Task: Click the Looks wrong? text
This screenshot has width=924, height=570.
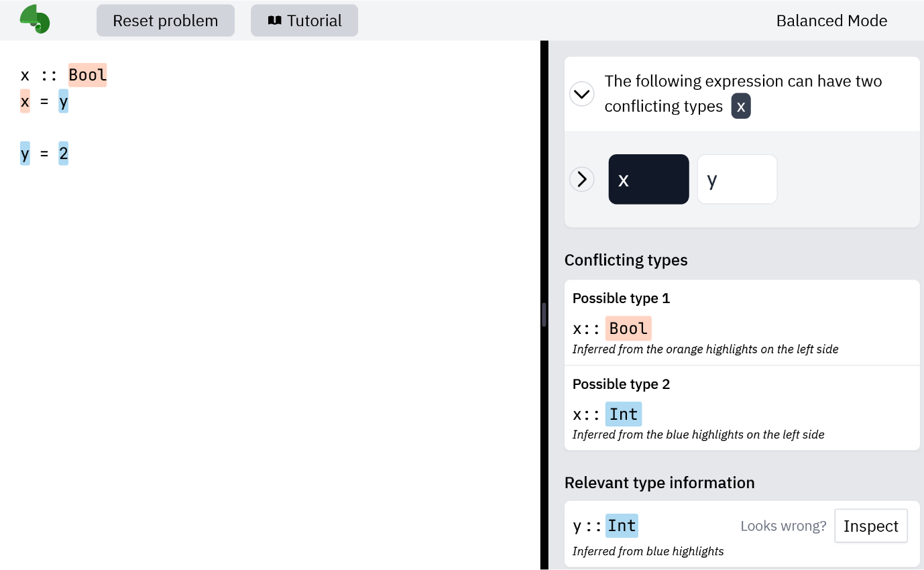Action: click(x=783, y=526)
